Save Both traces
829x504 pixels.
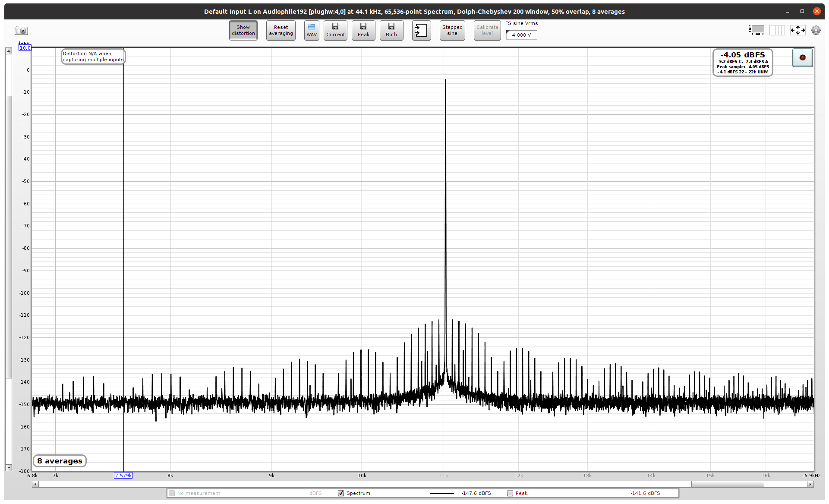coord(391,30)
